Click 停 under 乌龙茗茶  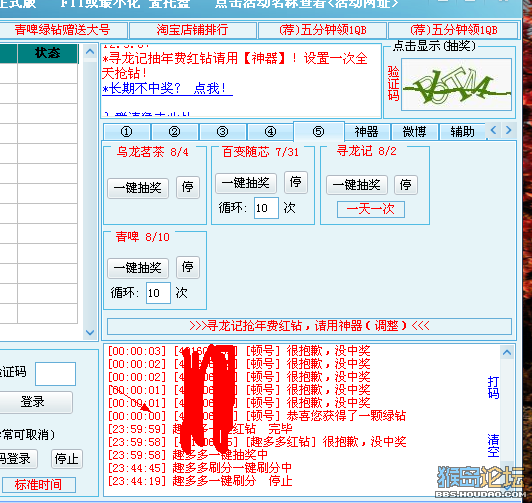point(188,187)
